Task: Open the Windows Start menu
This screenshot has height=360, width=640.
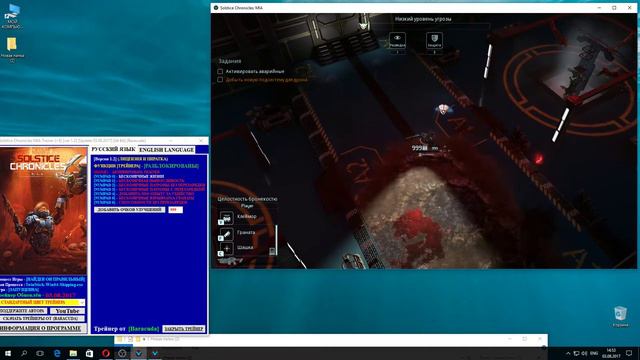Action: pos(8,353)
